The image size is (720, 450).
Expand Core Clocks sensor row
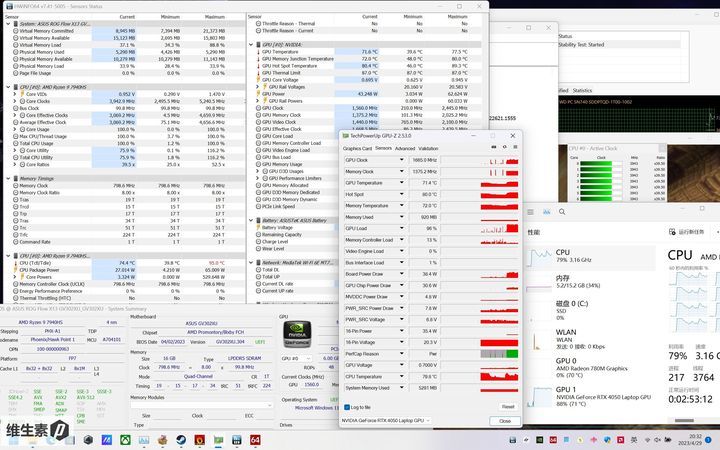coord(15,101)
